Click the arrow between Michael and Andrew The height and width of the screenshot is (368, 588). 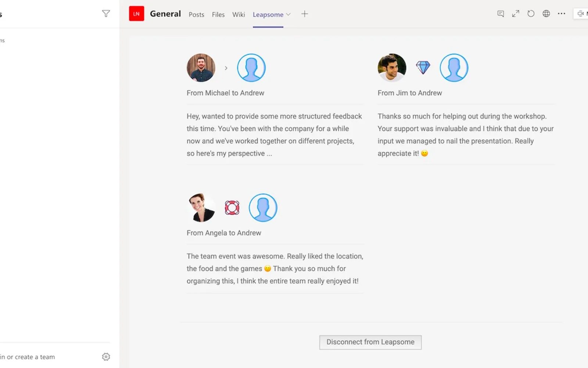tap(226, 68)
